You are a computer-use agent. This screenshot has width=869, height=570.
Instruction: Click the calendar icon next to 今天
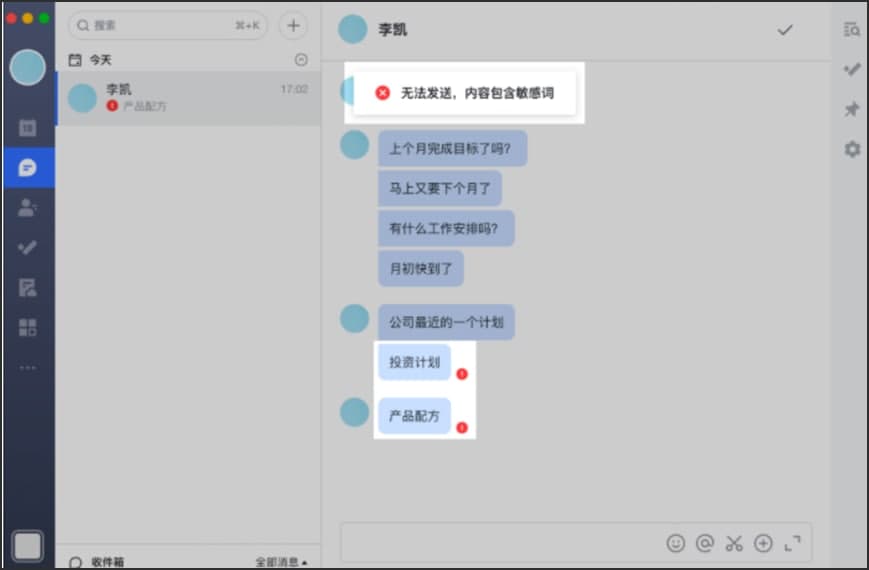75,60
